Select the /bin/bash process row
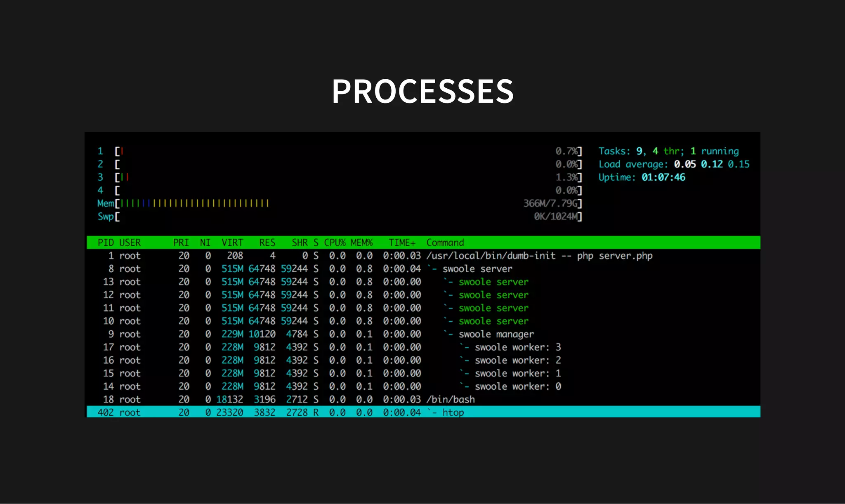Screen dimensions: 845x504 pos(423,399)
